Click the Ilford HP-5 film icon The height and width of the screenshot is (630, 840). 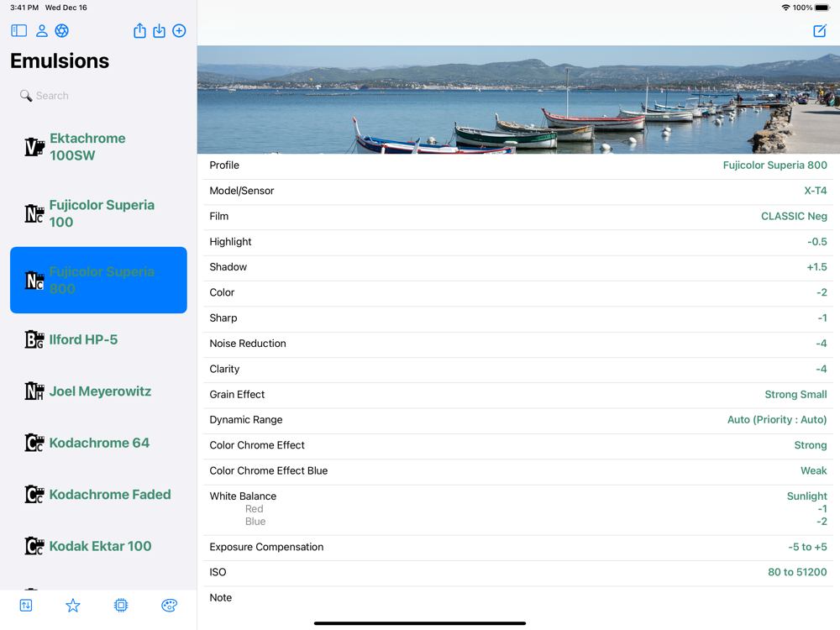34,339
